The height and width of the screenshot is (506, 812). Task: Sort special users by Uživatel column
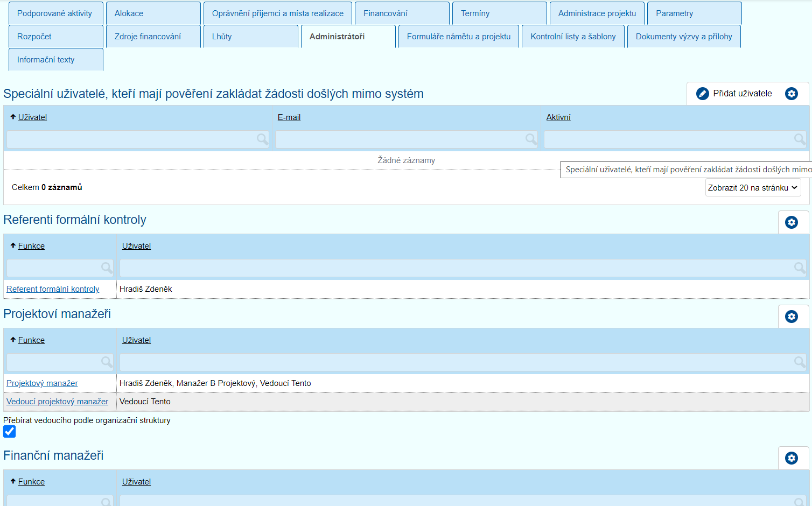coord(32,117)
